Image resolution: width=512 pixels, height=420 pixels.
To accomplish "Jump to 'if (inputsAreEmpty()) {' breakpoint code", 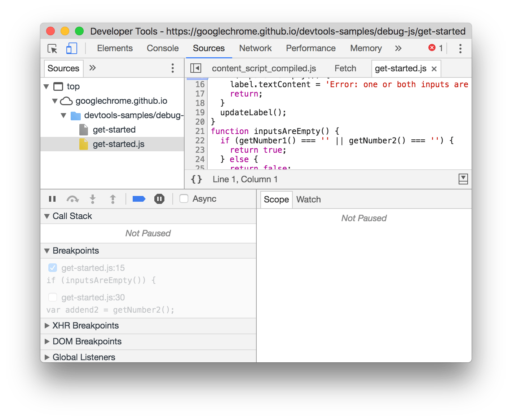I will [101, 280].
